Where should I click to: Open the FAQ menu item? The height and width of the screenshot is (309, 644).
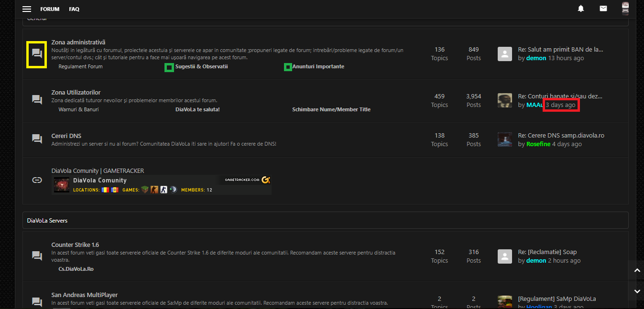[74, 9]
